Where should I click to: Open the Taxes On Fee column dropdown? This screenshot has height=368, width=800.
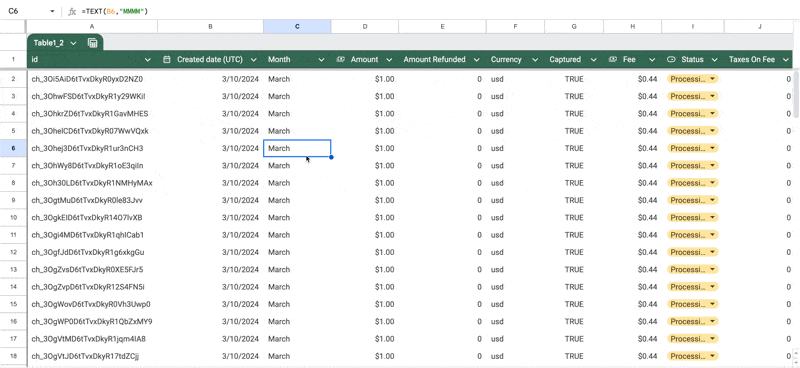click(x=786, y=60)
